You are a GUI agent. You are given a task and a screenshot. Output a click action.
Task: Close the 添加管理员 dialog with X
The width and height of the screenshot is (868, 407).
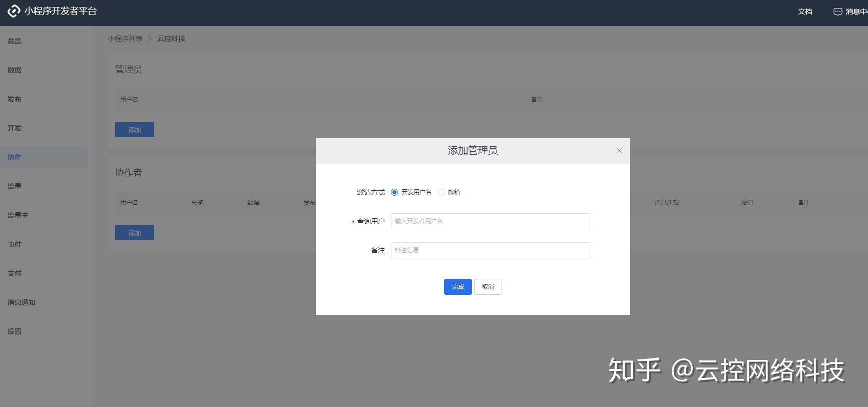click(x=619, y=151)
